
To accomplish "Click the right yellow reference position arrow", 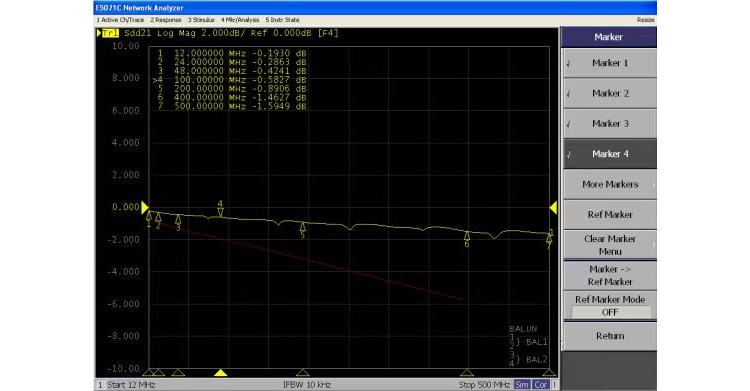I will tap(553, 208).
